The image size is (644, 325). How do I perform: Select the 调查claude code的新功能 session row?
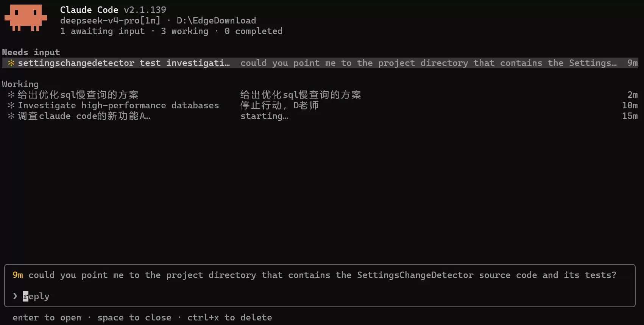[320, 116]
